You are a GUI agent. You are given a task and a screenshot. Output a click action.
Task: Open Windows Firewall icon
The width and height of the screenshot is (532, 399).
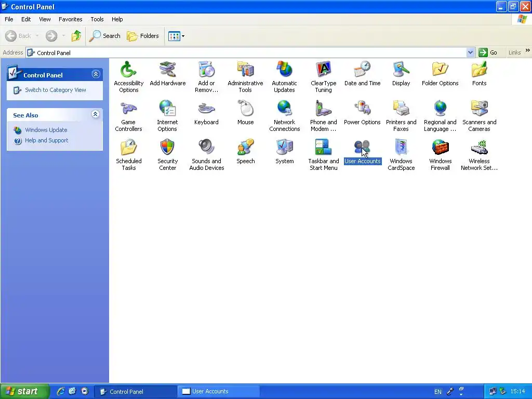(x=440, y=155)
